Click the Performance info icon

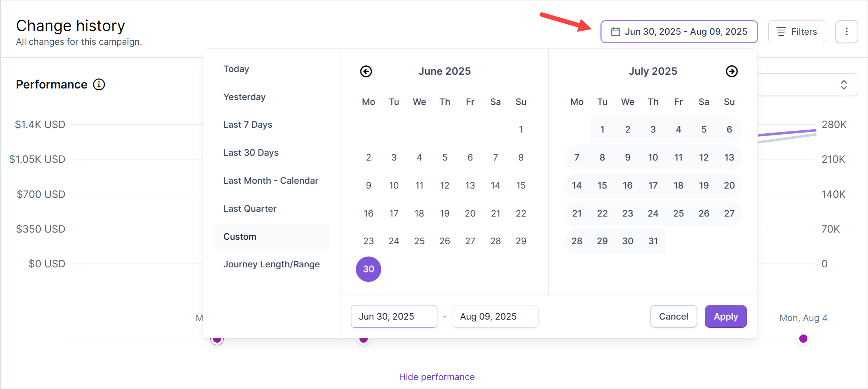click(x=99, y=85)
